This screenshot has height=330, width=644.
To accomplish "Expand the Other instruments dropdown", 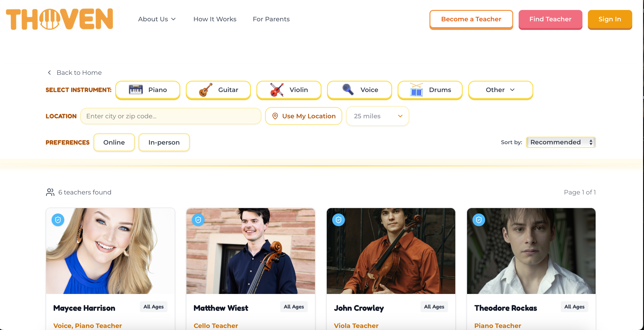I will [x=500, y=90].
